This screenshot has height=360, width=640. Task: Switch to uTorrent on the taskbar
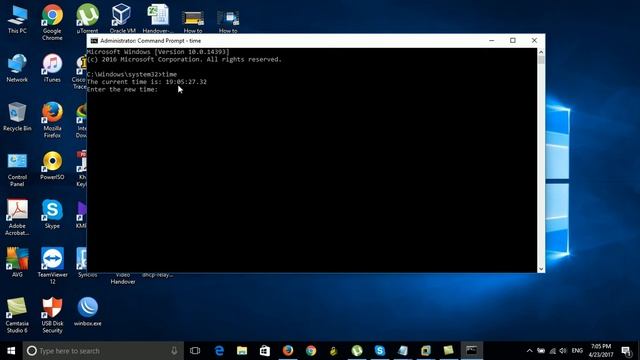coord(357,351)
